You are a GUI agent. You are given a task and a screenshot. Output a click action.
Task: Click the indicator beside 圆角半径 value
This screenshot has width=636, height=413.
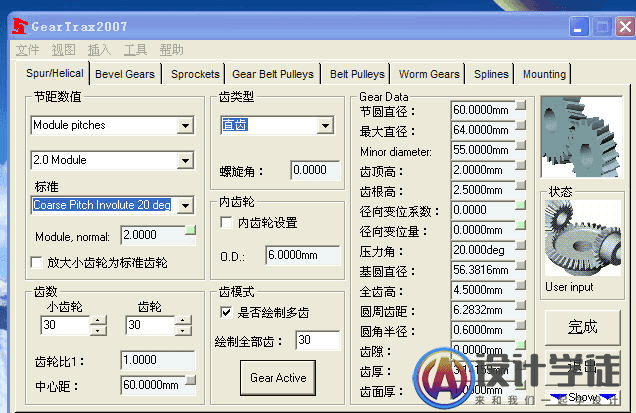pyautogui.click(x=521, y=325)
